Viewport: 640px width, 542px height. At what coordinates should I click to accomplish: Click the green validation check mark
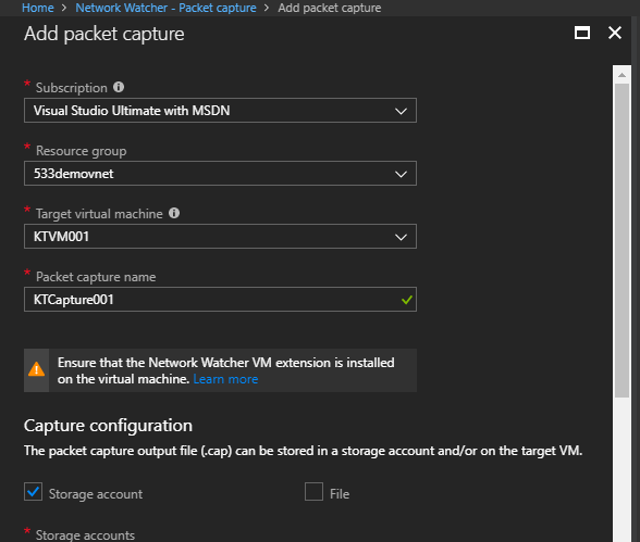pos(406,299)
